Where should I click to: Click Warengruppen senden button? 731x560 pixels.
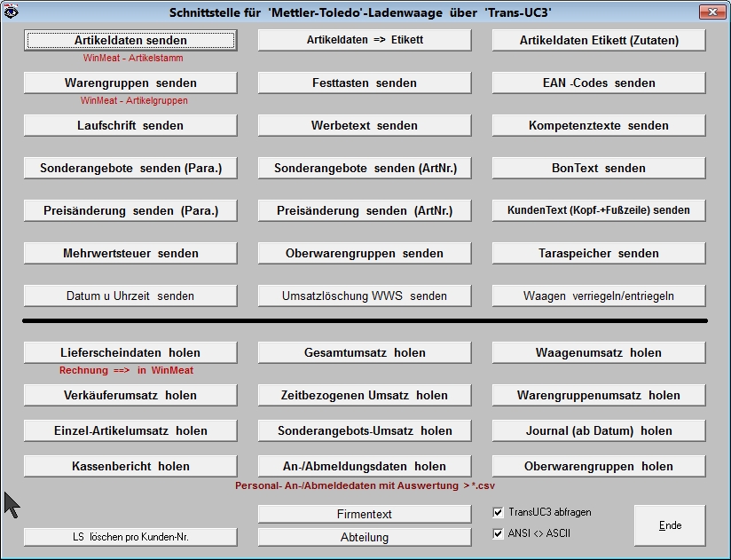tap(130, 83)
